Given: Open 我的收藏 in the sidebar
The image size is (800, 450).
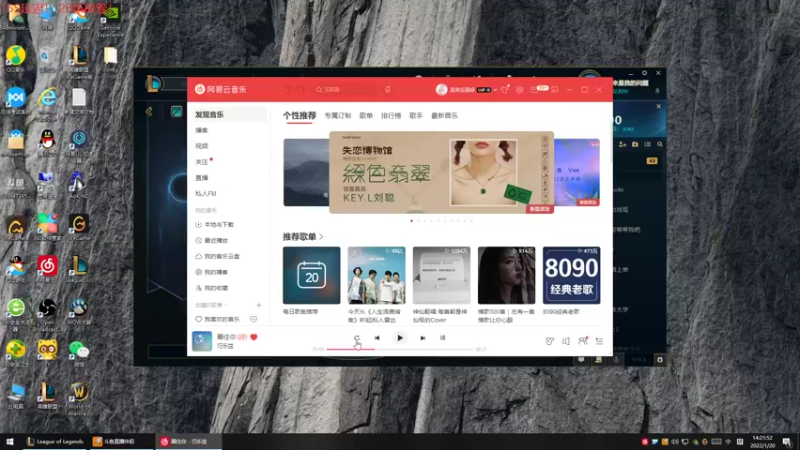Looking at the screenshot, I should [x=212, y=288].
